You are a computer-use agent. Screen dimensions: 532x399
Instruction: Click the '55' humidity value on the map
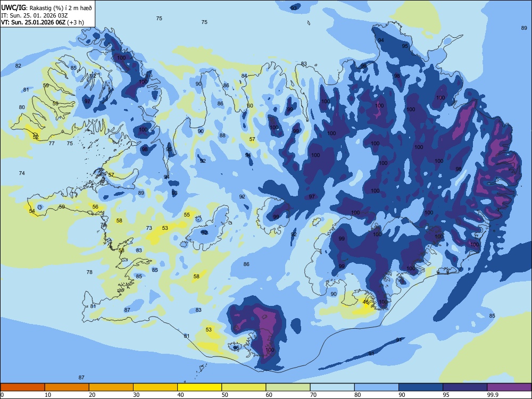point(187,215)
